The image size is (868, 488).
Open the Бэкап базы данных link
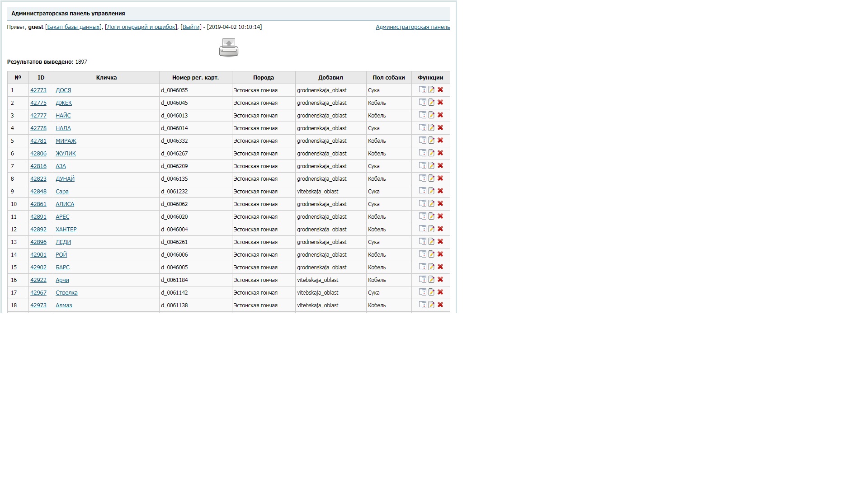point(73,27)
